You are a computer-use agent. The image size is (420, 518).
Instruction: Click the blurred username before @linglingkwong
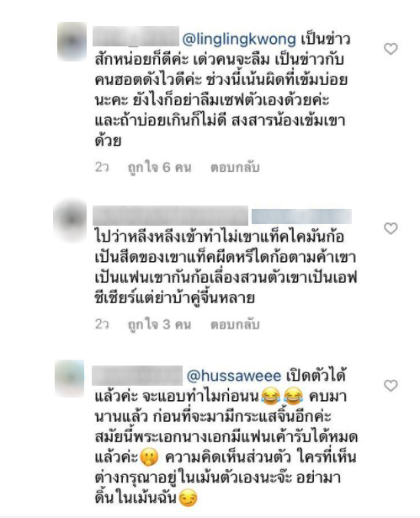coord(136,36)
